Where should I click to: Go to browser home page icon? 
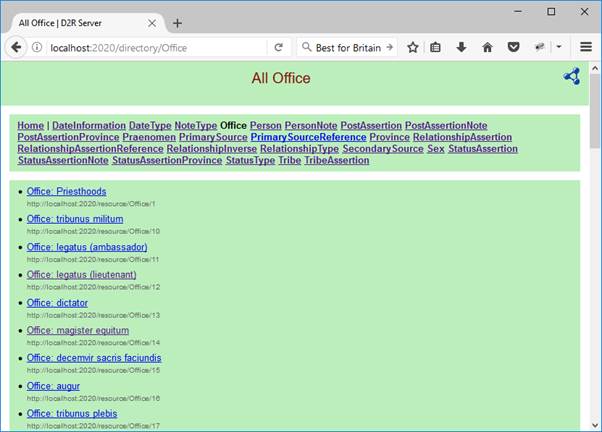pos(487,47)
